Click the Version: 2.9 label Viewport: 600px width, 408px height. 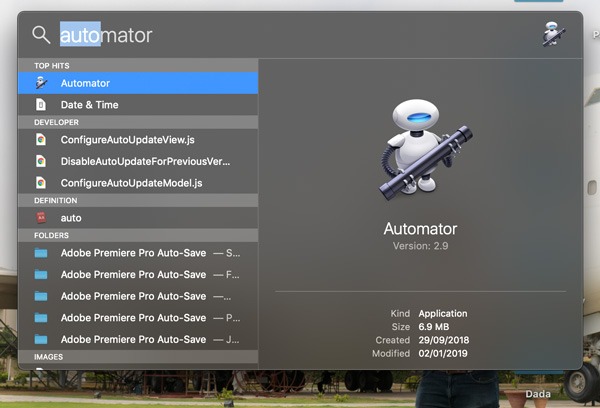pyautogui.click(x=420, y=246)
